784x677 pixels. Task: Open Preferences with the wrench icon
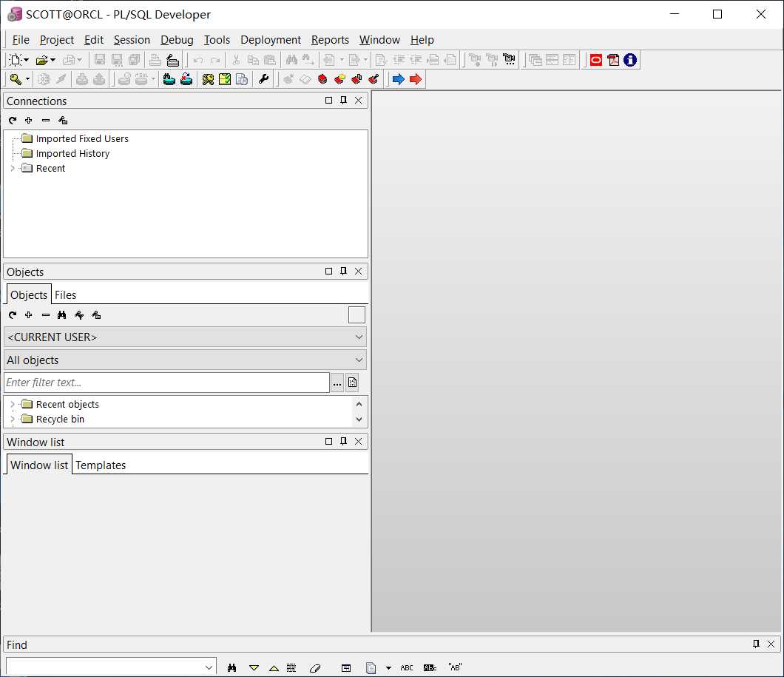pyautogui.click(x=263, y=79)
